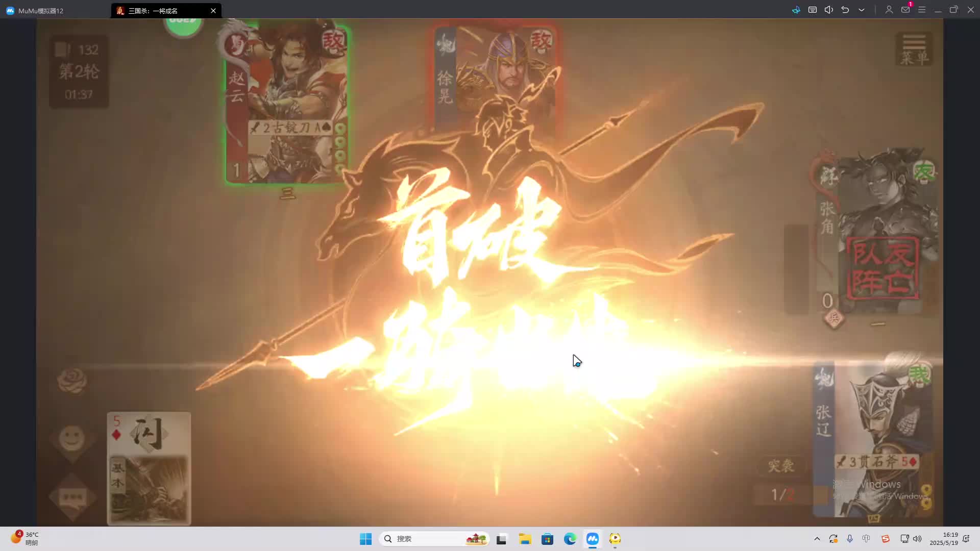
Task: Click the rose flower gift icon
Action: pyautogui.click(x=71, y=381)
